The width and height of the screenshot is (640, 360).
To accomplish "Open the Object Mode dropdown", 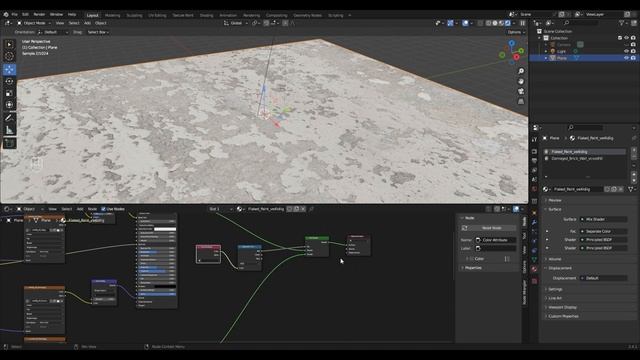I will tap(33, 23).
